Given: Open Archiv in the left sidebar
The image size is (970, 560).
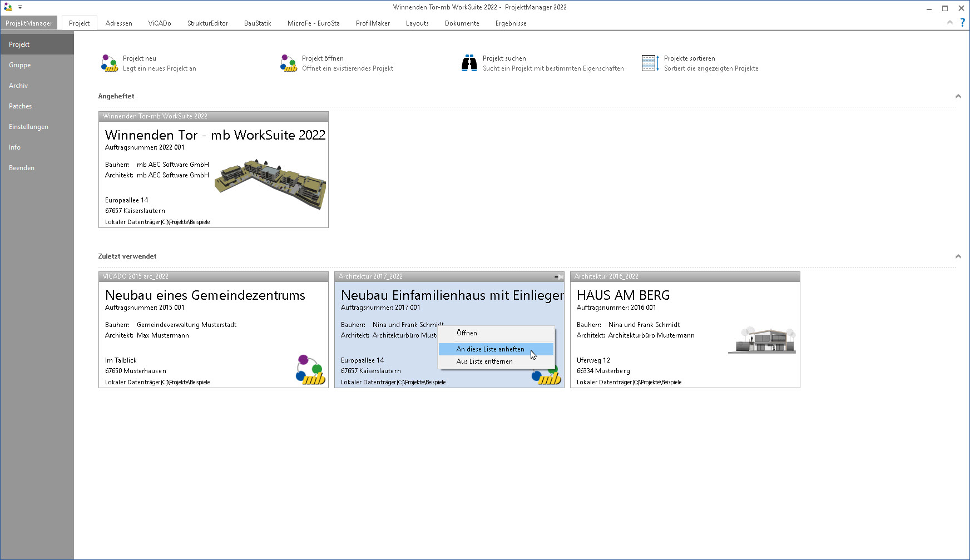Looking at the screenshot, I should (x=37, y=86).
